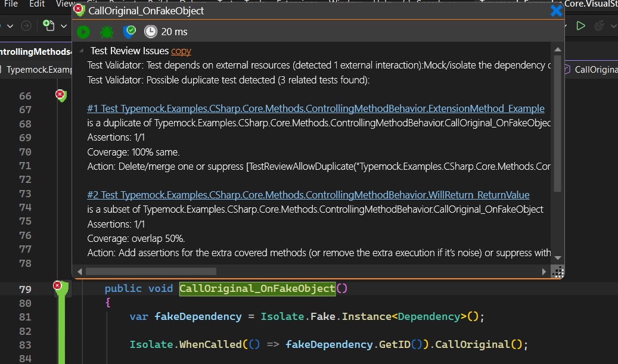This screenshot has height=364, width=618.
Task: Click the Typemock gutter shield on line 66
Action: pos(61,95)
